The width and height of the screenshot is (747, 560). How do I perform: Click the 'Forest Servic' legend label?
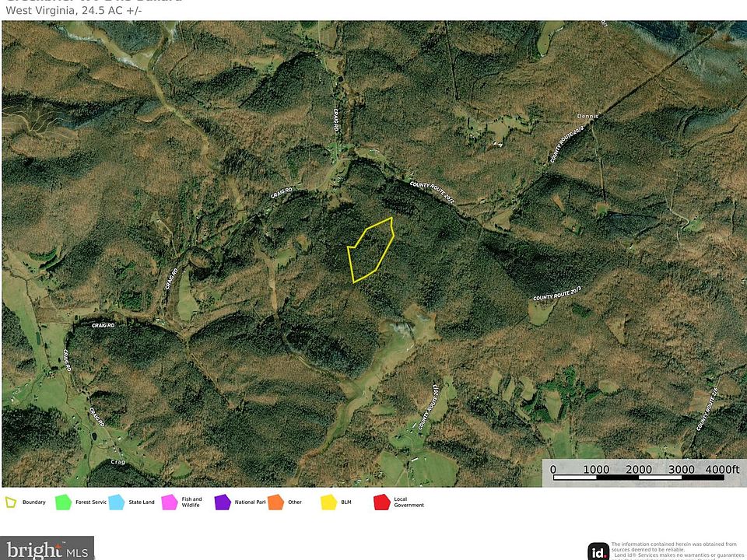pos(90,502)
